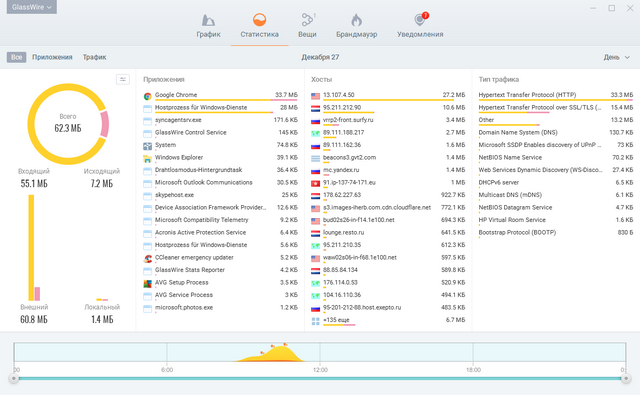The height and width of the screenshot is (395, 640).
Task: Open the Уведомления alerts tab
Action: (420, 26)
